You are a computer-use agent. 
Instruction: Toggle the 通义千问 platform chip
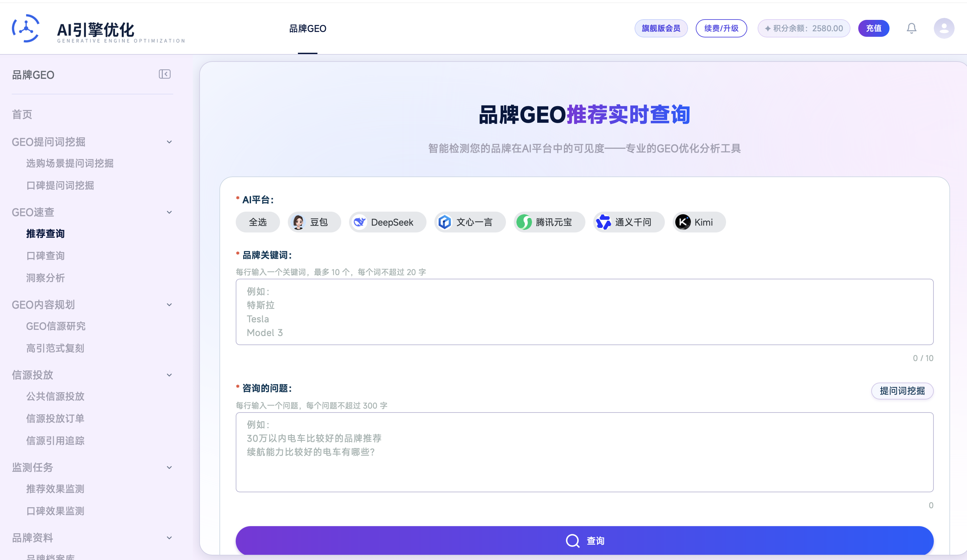coord(628,222)
